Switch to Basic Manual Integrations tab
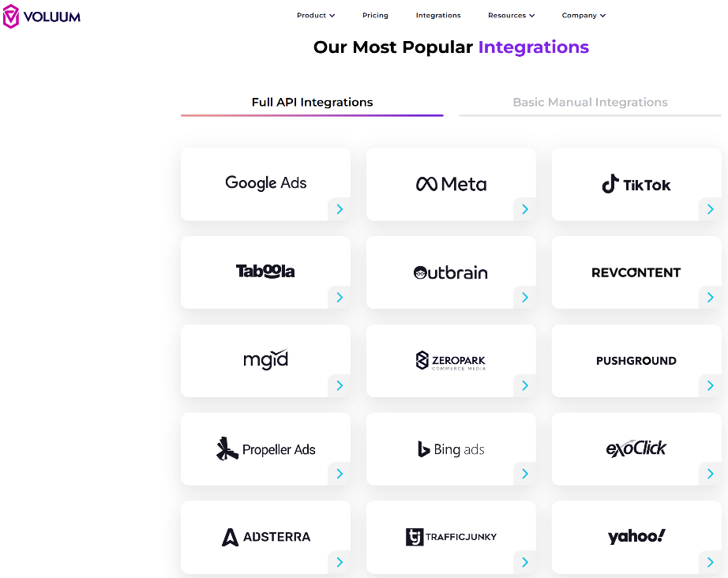The image size is (728, 578). point(590,102)
